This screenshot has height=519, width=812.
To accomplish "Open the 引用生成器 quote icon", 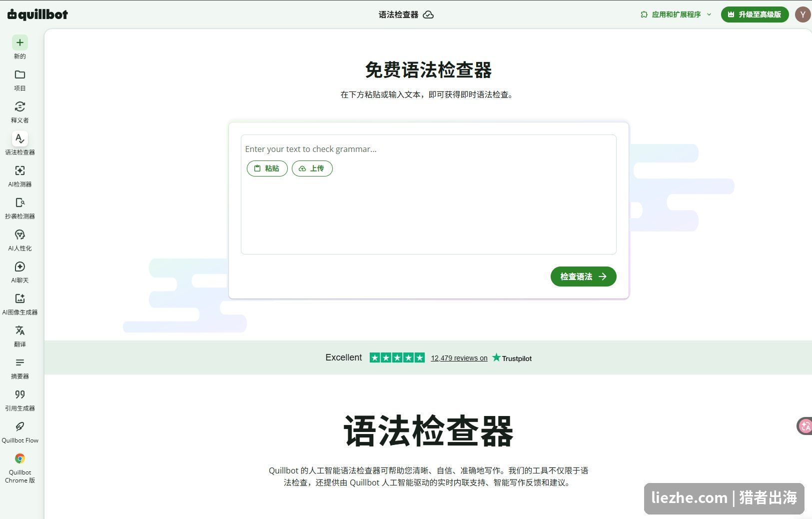I will [20, 394].
